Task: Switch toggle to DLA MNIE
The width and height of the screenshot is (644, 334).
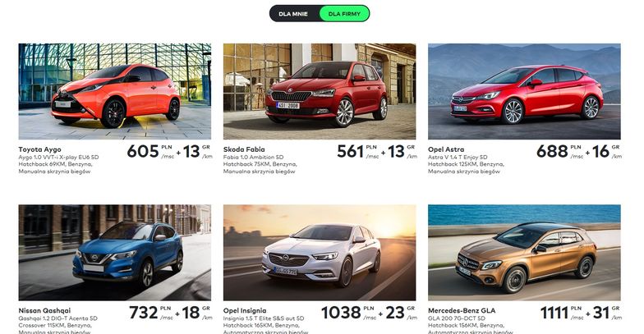Action: tap(293, 13)
